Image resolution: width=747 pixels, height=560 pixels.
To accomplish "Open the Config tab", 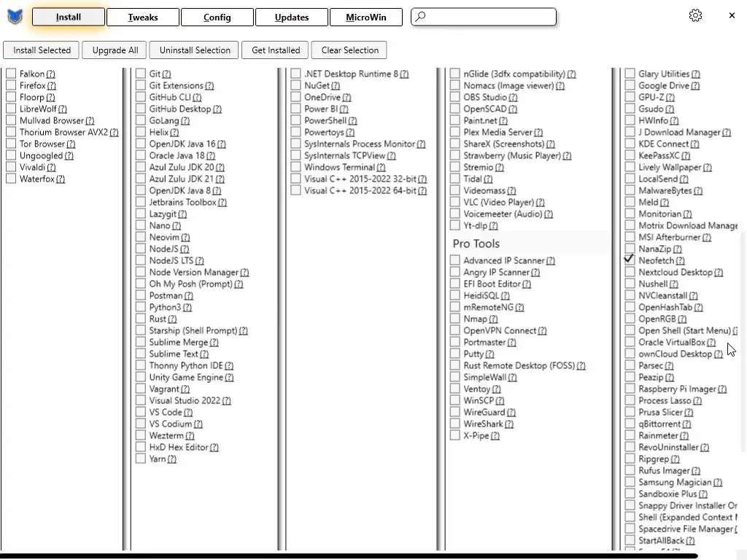I will [x=217, y=17].
